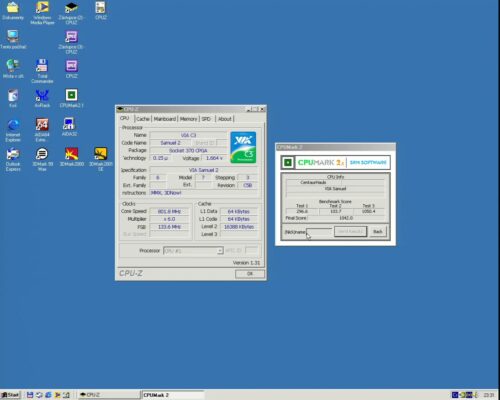Click the Package value Socket 370 CPGA
This screenshot has width=500, height=400.
pyautogui.click(x=188, y=150)
